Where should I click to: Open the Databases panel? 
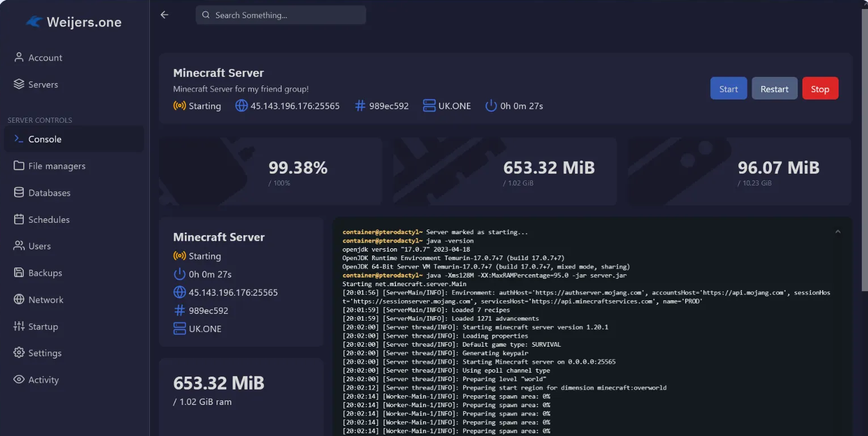[x=19, y=192]
